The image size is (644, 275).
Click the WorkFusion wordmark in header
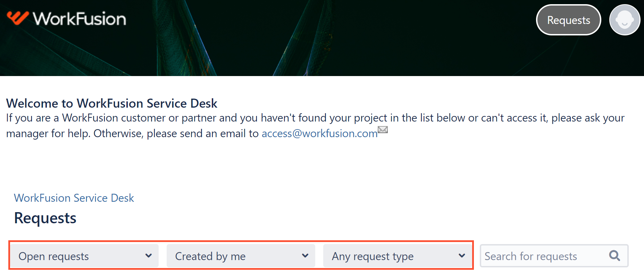click(x=80, y=19)
